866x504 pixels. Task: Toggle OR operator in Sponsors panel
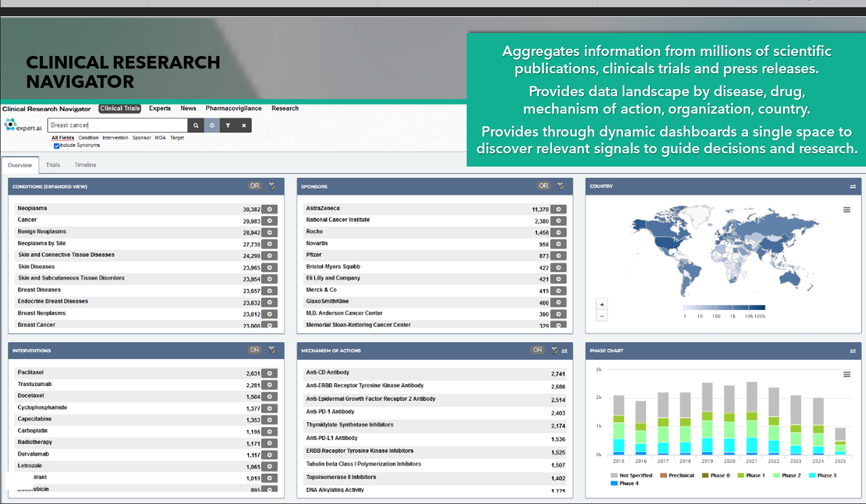[x=544, y=186]
